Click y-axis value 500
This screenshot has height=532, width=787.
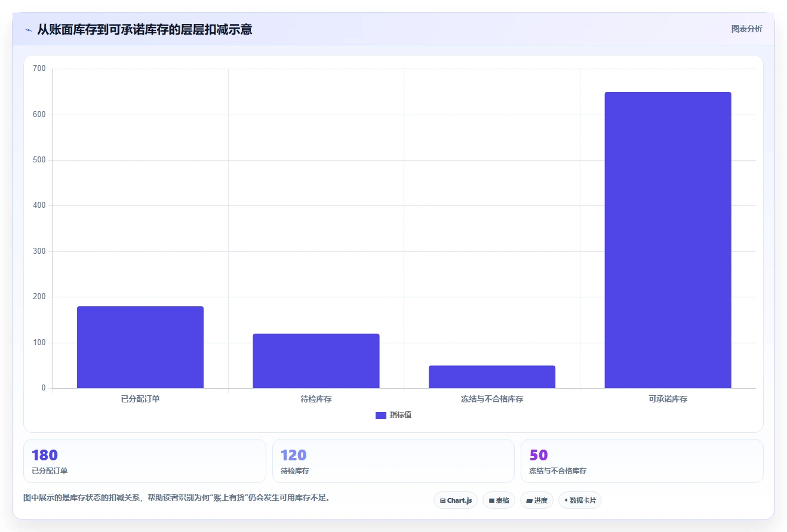click(x=39, y=160)
